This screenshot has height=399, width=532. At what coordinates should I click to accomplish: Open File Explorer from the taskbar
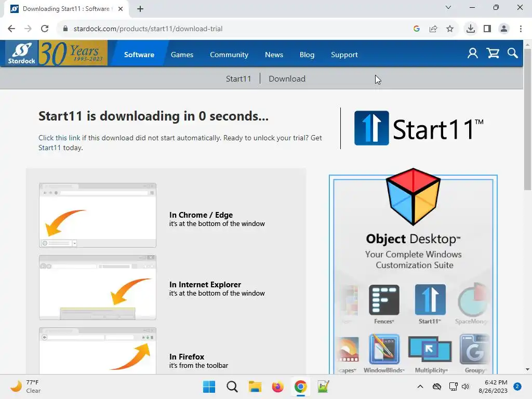coord(255,387)
